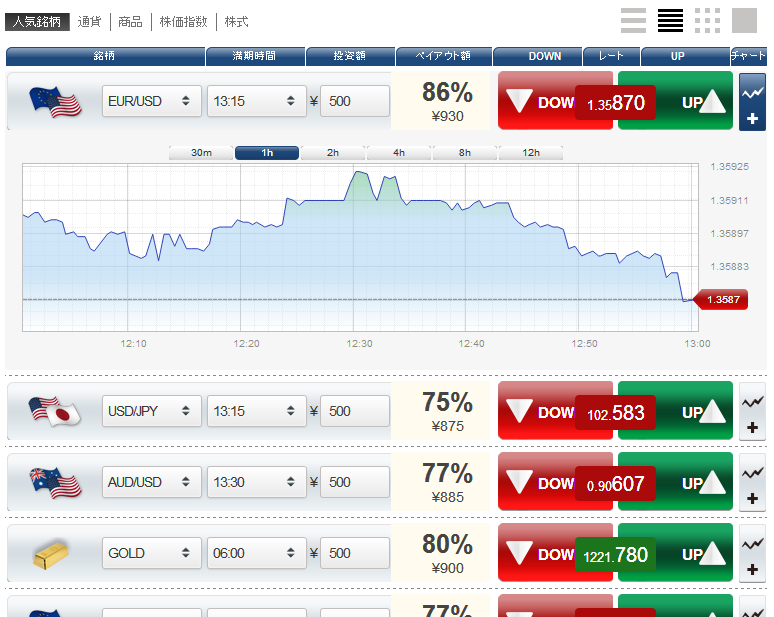Click the USD/JPY investment amount field
This screenshot has height=617, width=774.
[x=355, y=411]
